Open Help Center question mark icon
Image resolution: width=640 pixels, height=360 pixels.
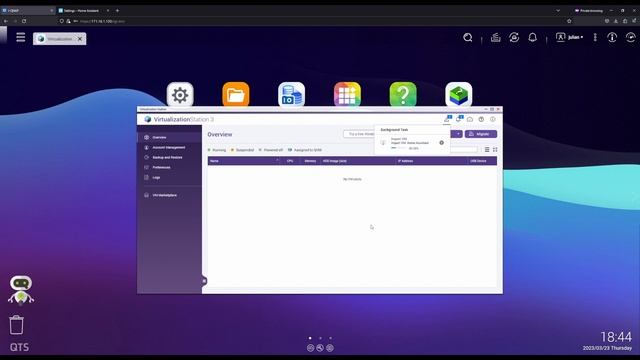[x=403, y=94]
